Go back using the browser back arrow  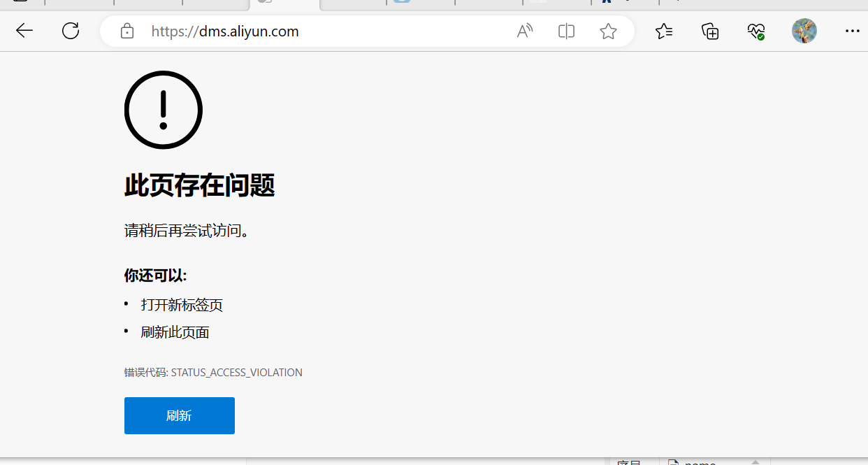(x=24, y=31)
